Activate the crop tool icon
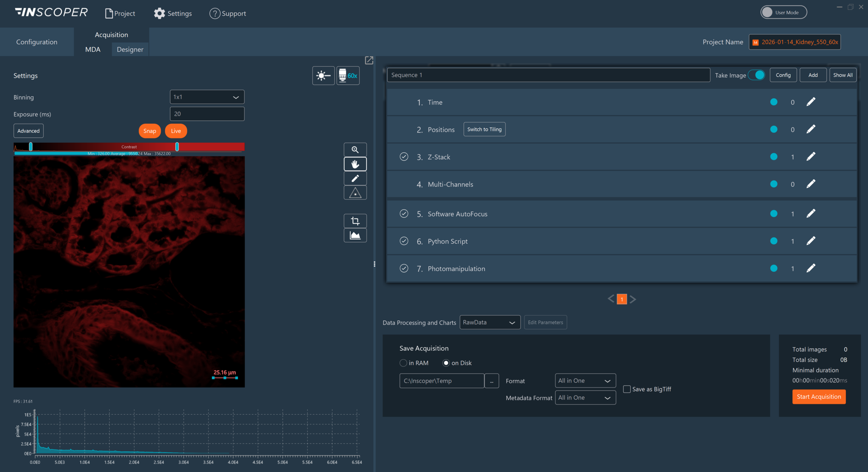 click(355, 221)
